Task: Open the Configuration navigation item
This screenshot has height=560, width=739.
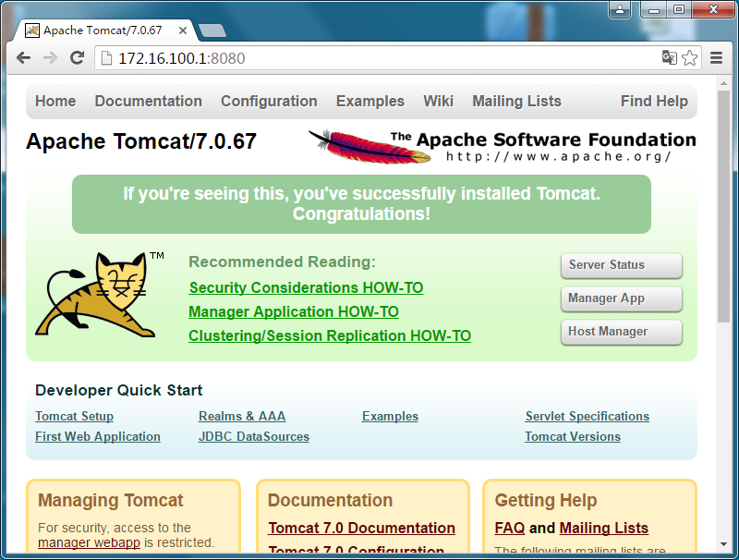Action: pyautogui.click(x=269, y=101)
